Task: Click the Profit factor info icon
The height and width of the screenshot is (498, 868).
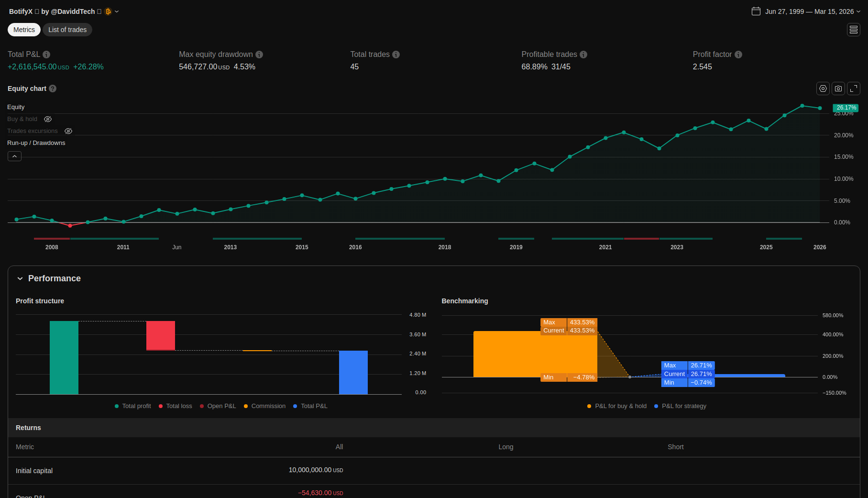Action: click(738, 55)
